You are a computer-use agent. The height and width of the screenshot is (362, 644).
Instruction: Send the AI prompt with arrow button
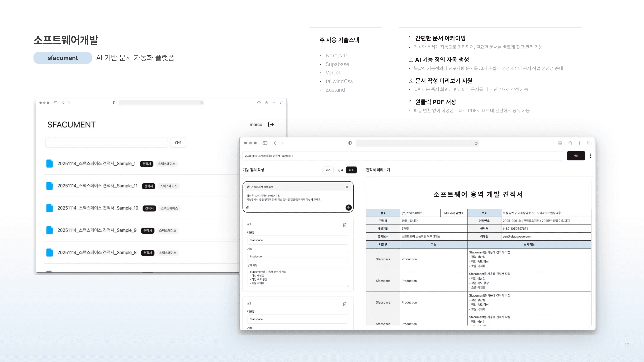349,208
